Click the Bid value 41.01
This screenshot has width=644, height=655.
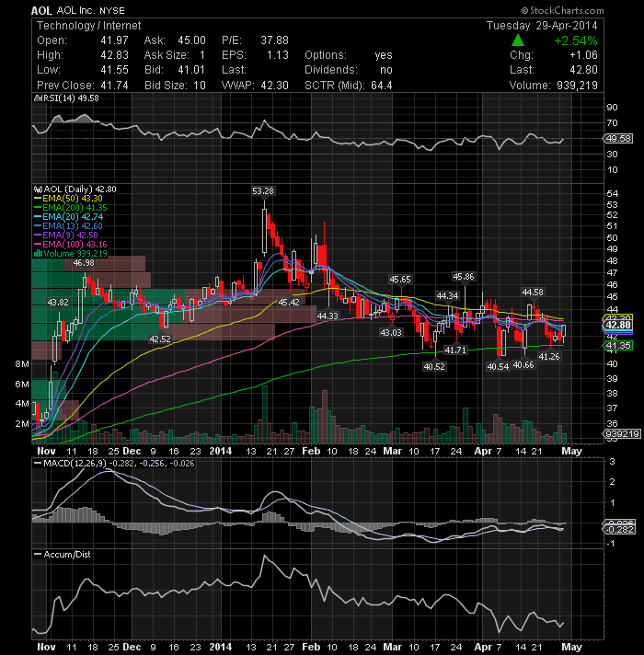click(191, 69)
